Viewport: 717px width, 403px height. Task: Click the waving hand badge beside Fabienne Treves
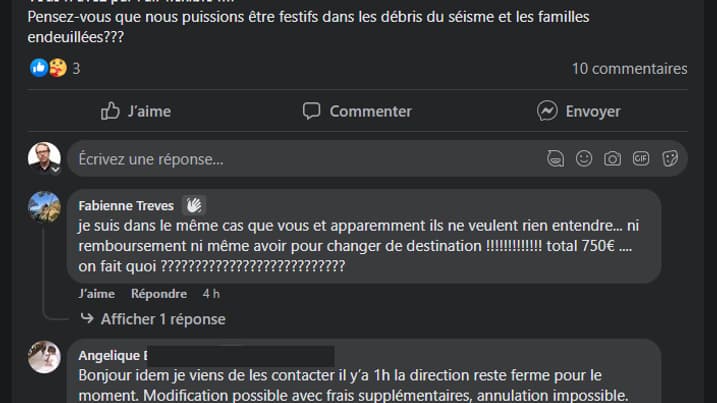(194, 205)
